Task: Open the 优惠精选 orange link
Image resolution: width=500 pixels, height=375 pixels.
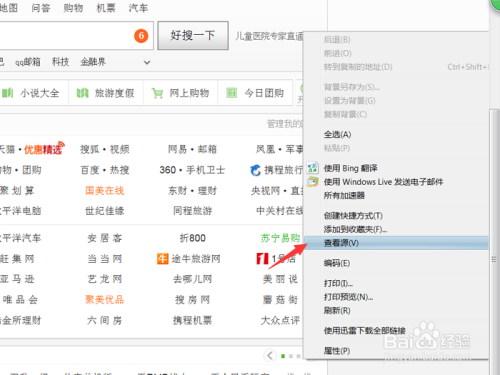Action: 43,149
